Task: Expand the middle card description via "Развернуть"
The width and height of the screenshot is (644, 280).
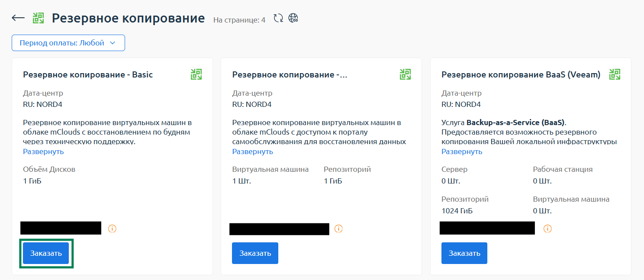Action: [x=253, y=151]
